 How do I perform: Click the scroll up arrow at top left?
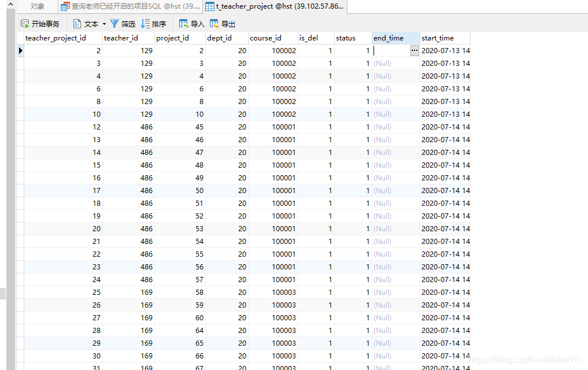click(x=10, y=4)
